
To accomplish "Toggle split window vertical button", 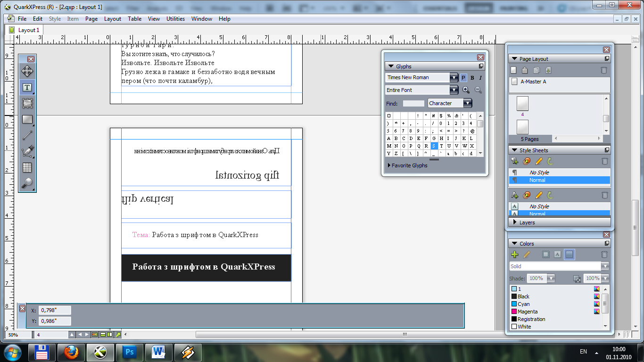I will 110,335.
